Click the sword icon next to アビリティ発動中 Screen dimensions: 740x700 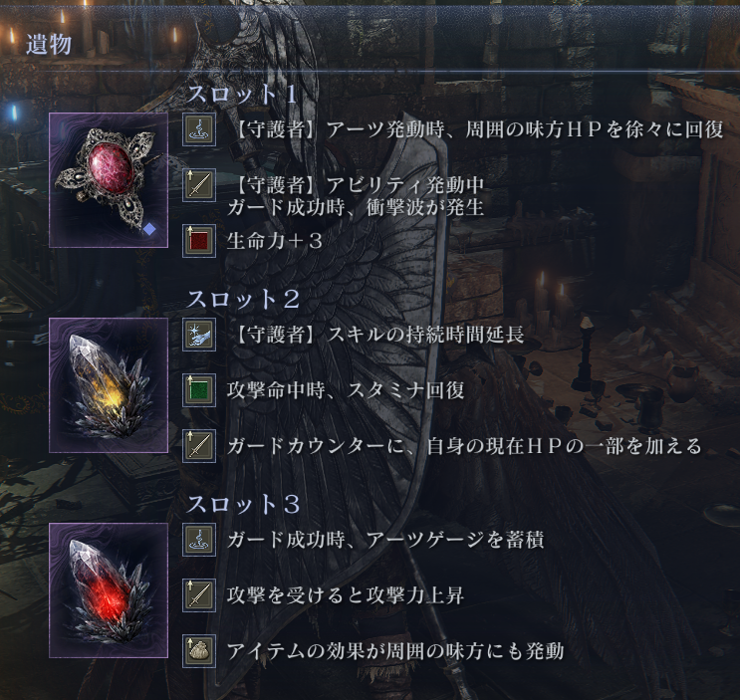tap(199, 185)
